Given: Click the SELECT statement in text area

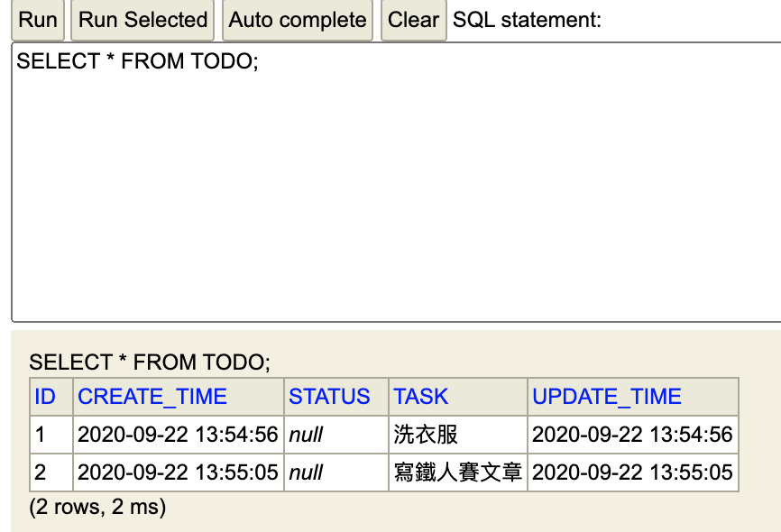Looking at the screenshot, I should [x=137, y=61].
